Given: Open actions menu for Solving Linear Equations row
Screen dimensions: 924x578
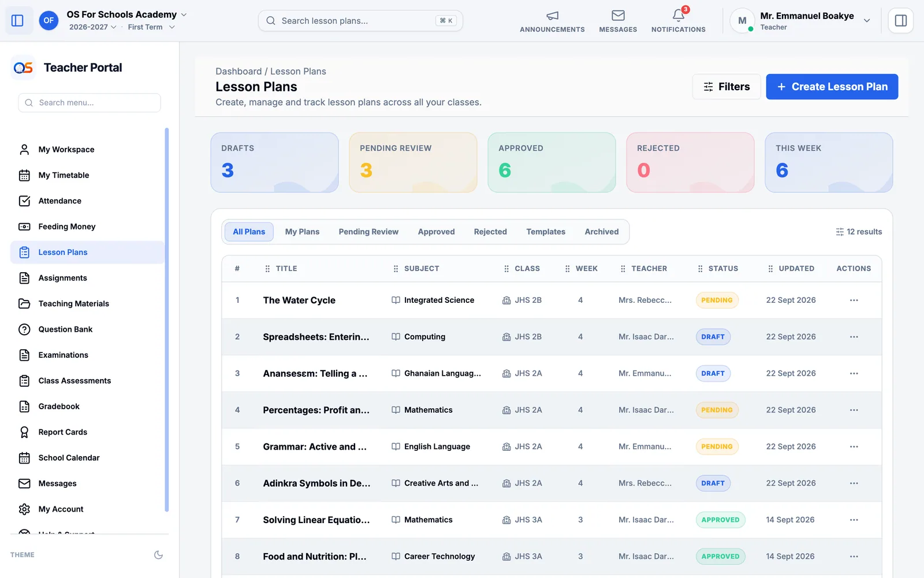Looking at the screenshot, I should pyautogui.click(x=854, y=520).
